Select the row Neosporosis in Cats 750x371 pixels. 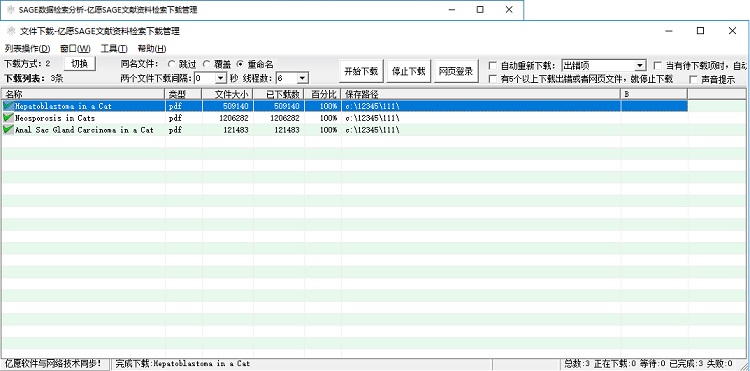pos(344,118)
